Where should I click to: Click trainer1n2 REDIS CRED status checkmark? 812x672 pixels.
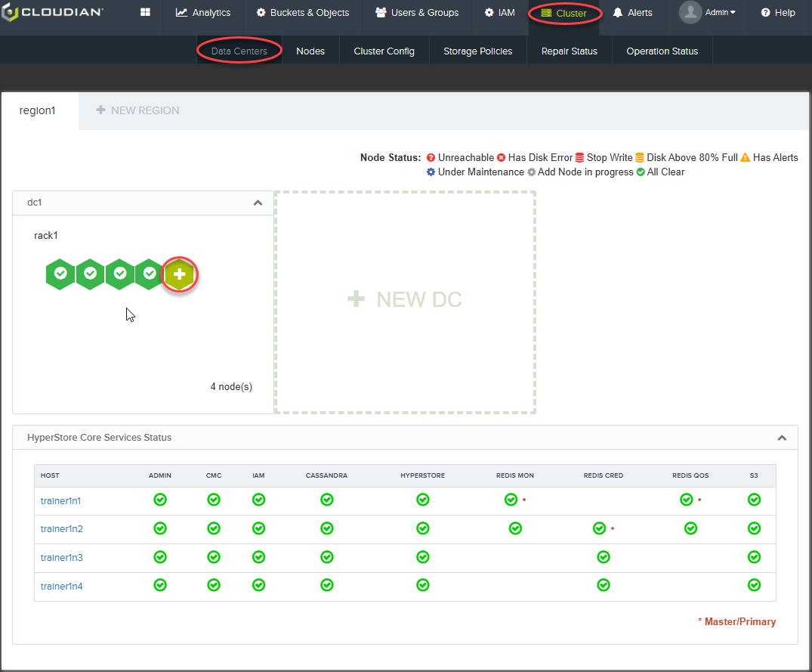pos(600,528)
